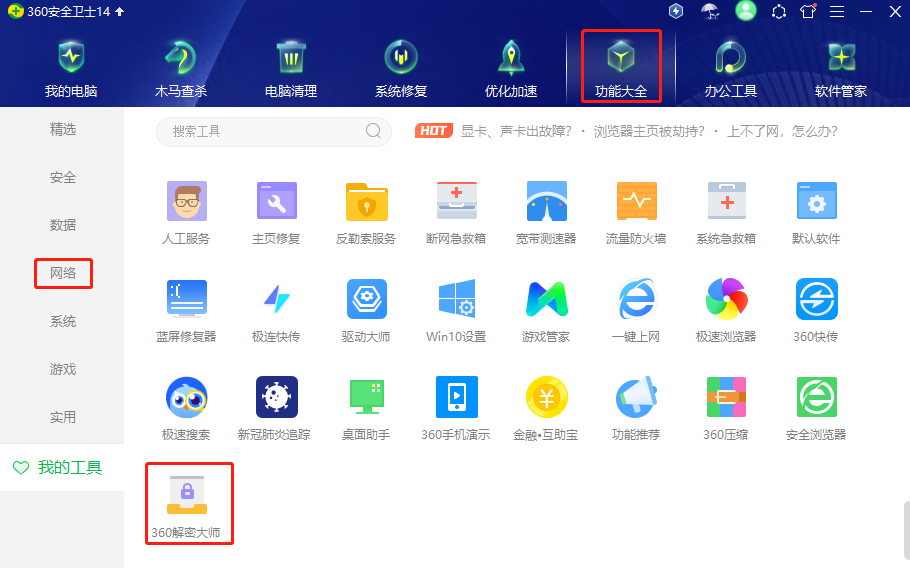Image resolution: width=910 pixels, height=568 pixels.
Task: Launch 360压缩 compression tool
Action: [x=726, y=409]
